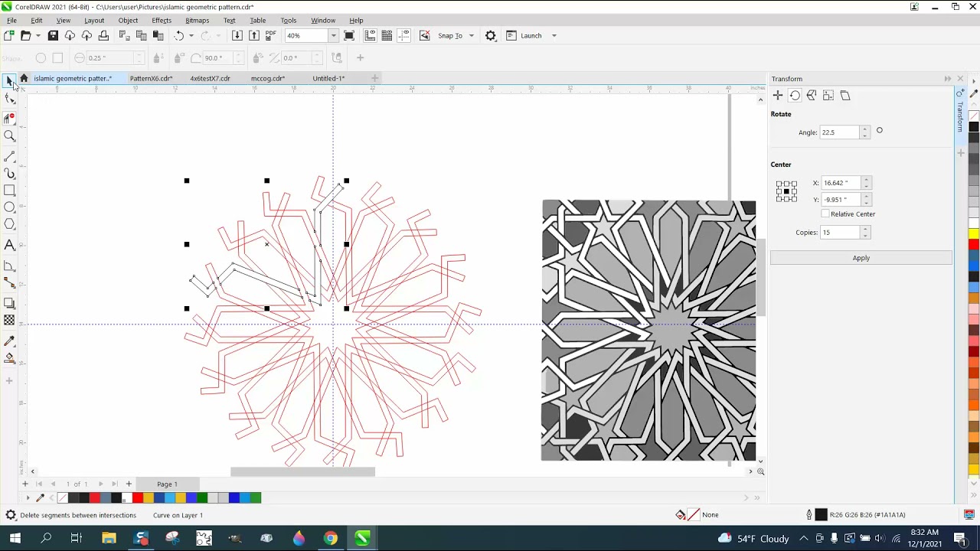Screen dimensions: 980x551
Task: Click the Print icon in toolbar
Action: (x=103, y=36)
